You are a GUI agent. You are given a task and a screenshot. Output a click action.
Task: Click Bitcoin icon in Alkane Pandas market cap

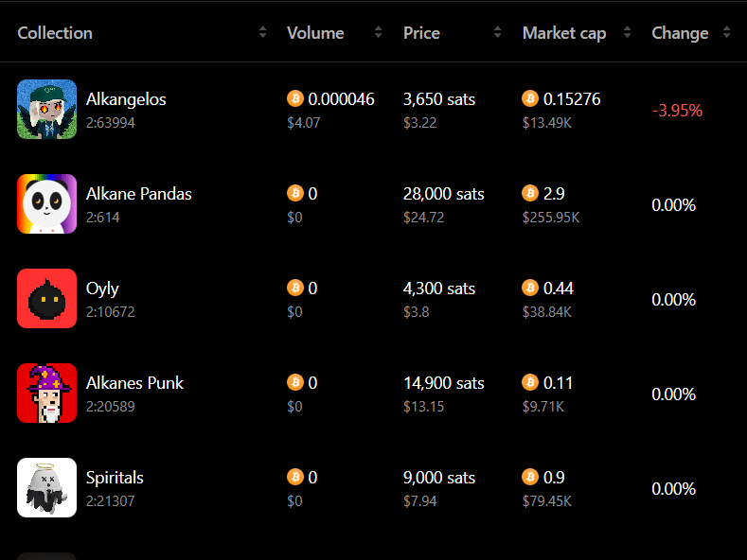click(x=530, y=193)
